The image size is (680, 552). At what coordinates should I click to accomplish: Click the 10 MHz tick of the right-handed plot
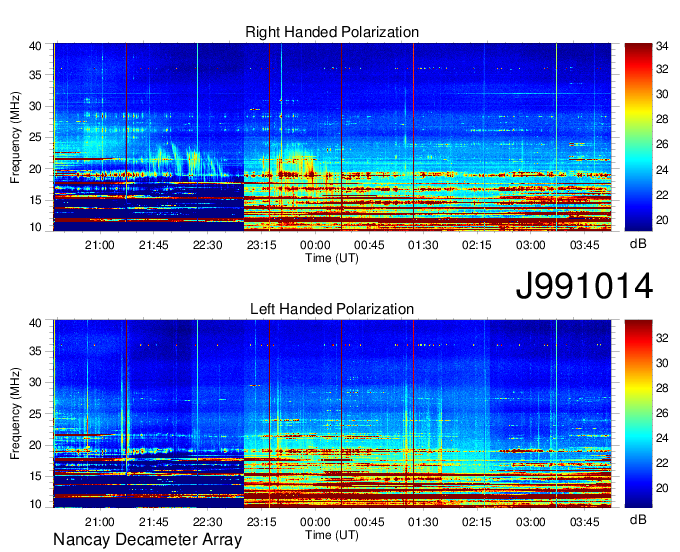(35, 227)
